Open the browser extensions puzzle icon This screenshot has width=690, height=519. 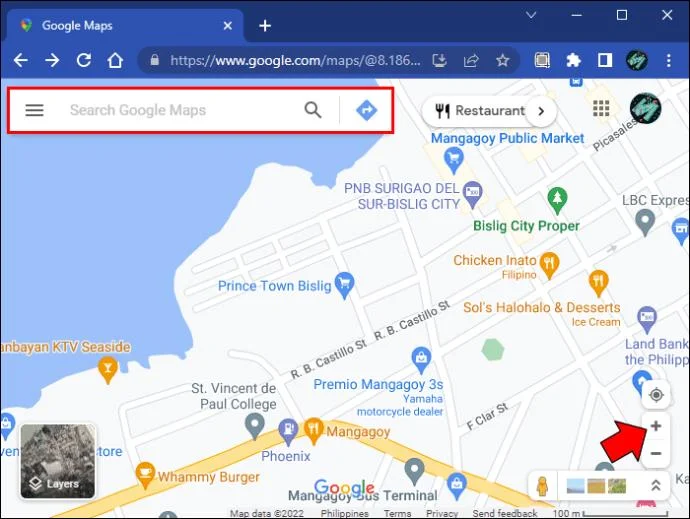click(x=573, y=60)
